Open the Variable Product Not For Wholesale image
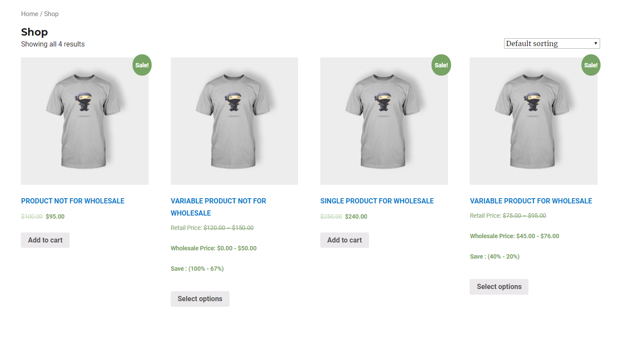 (234, 121)
